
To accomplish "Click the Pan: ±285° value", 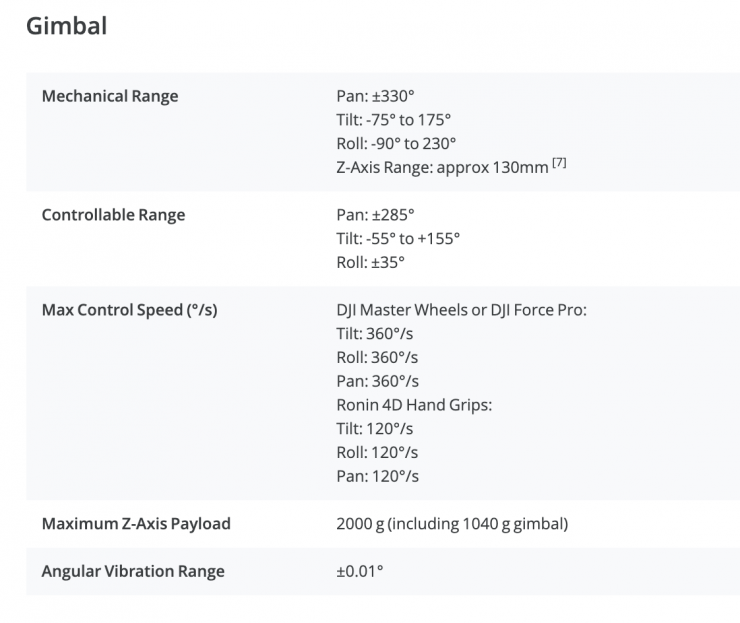I will [375, 215].
